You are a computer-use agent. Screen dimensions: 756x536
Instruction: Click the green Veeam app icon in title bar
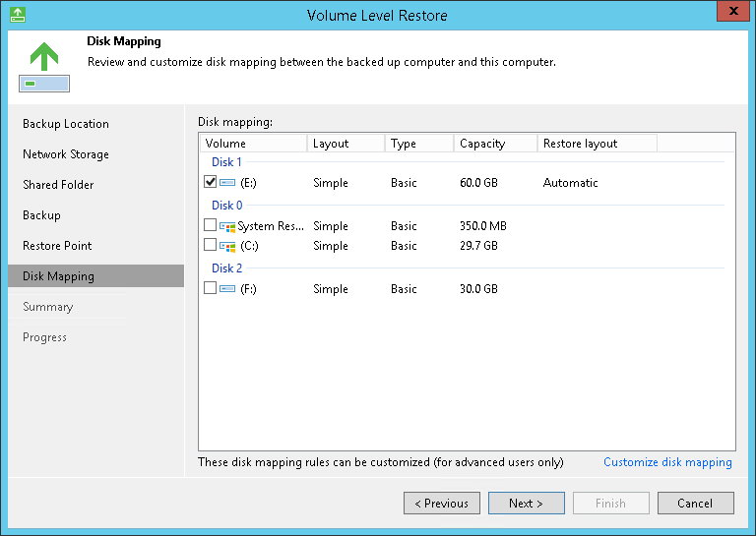[x=17, y=15]
